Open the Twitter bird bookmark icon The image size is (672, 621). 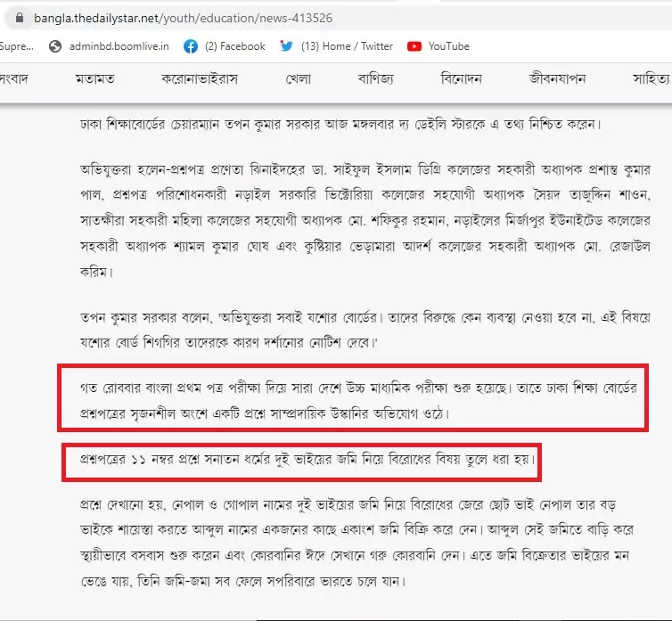286,46
